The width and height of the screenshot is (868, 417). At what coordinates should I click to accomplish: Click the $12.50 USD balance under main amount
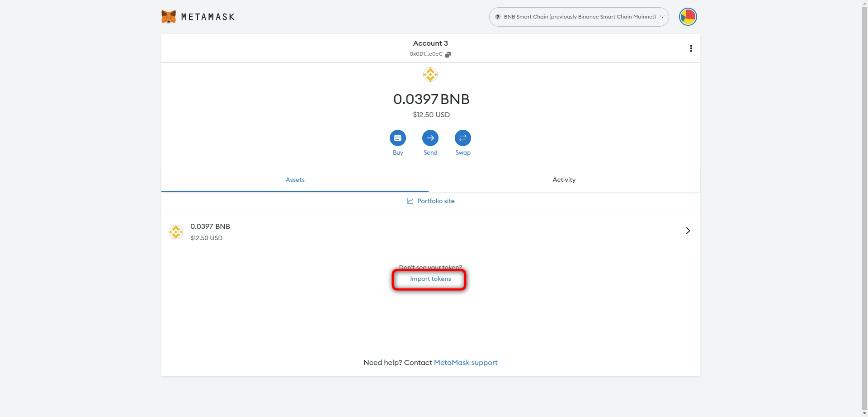tap(431, 114)
